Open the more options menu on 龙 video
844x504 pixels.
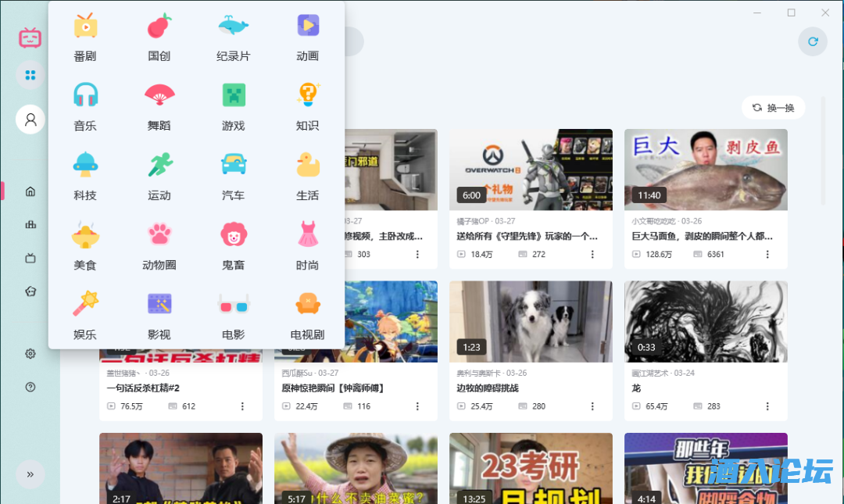click(x=767, y=406)
